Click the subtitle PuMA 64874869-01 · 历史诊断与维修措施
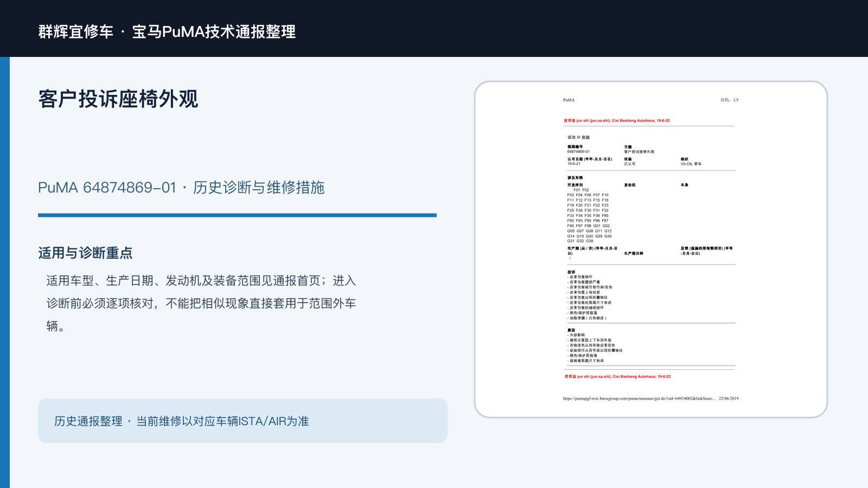Viewport: 868px width, 488px height. [x=181, y=188]
